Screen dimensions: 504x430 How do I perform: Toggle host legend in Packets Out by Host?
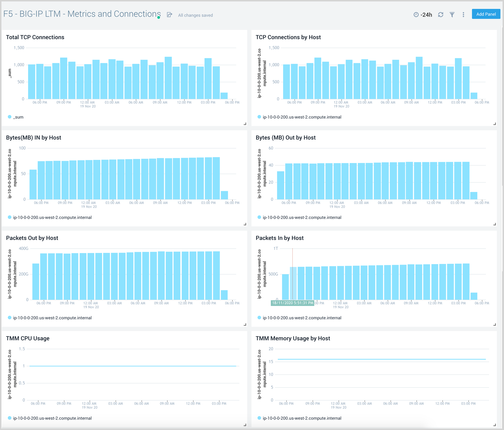point(50,318)
